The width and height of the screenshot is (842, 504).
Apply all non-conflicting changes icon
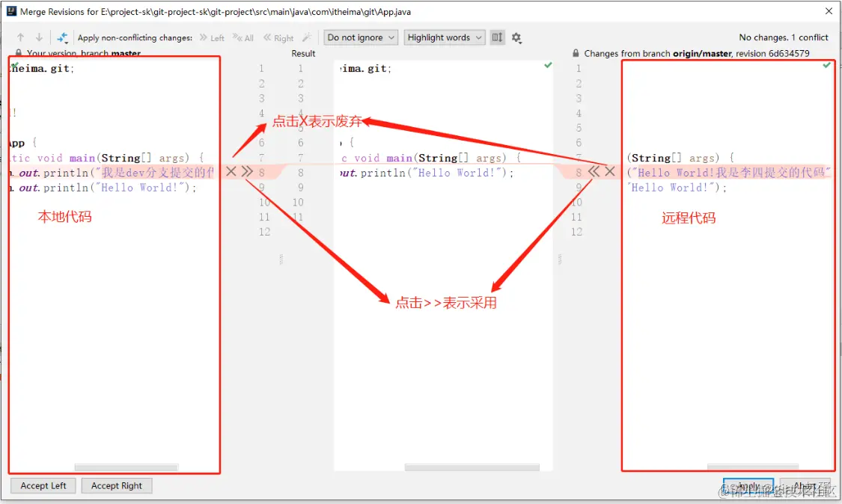point(62,37)
